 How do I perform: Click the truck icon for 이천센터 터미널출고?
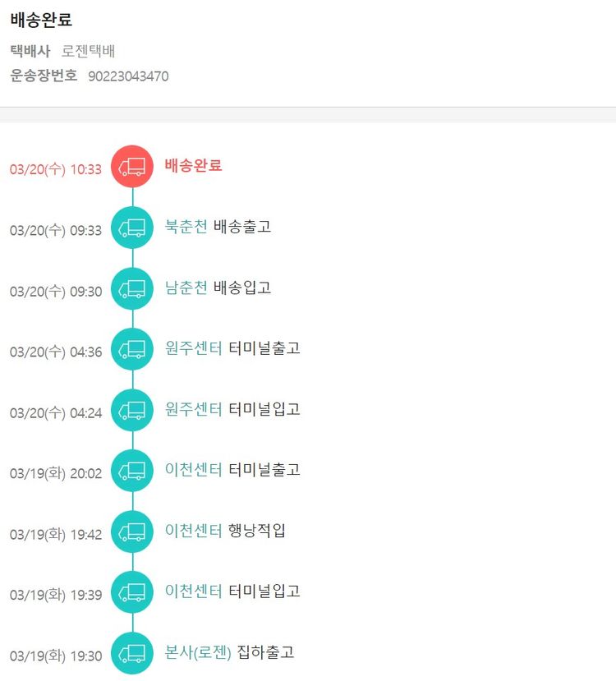point(132,471)
